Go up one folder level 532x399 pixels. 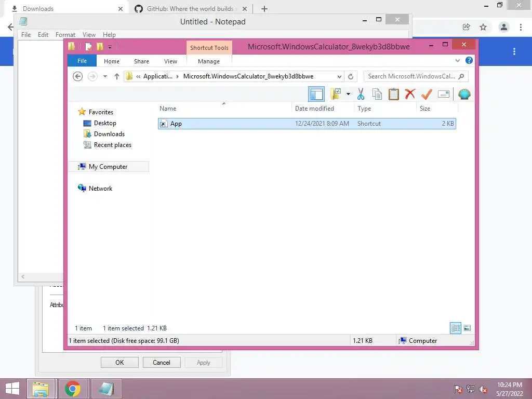tap(117, 76)
